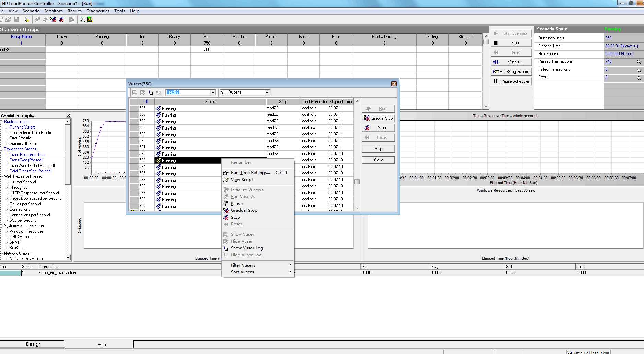Click Gradual Stop button in Vusers dialog

click(378, 118)
